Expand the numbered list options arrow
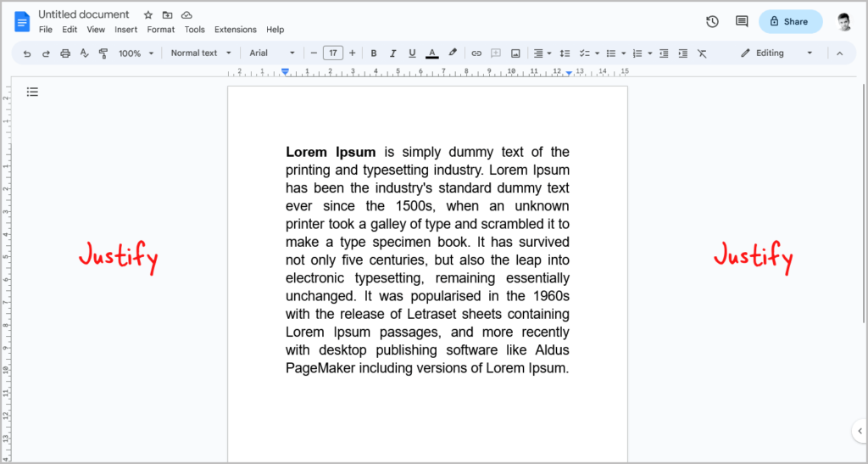Viewport: 868px width, 464px height. coord(650,53)
